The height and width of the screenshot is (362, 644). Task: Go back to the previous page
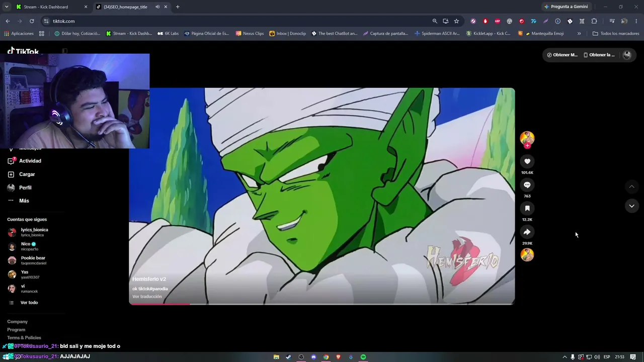(8, 21)
